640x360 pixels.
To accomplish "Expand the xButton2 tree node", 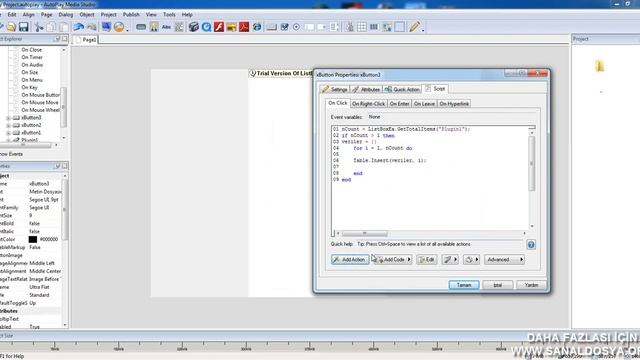I will [x=8, y=125].
